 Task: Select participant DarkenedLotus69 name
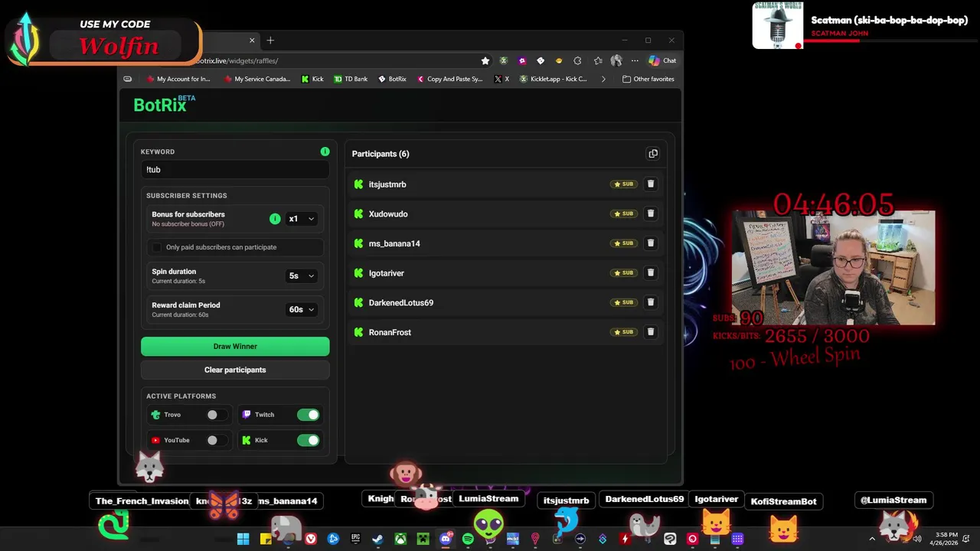[x=401, y=302]
